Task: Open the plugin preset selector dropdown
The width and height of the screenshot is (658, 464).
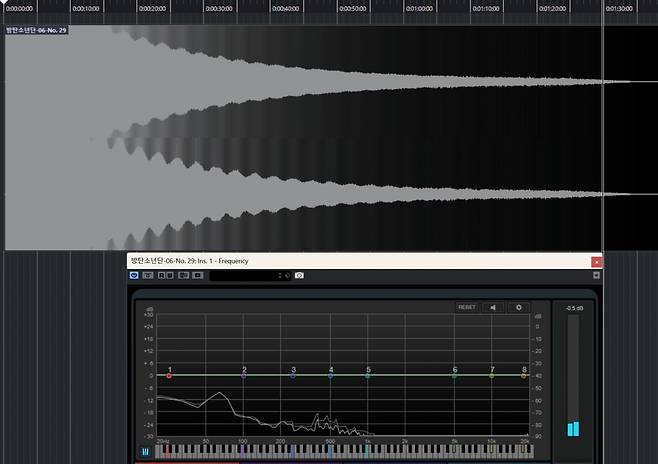Action: pyautogui.click(x=245, y=275)
